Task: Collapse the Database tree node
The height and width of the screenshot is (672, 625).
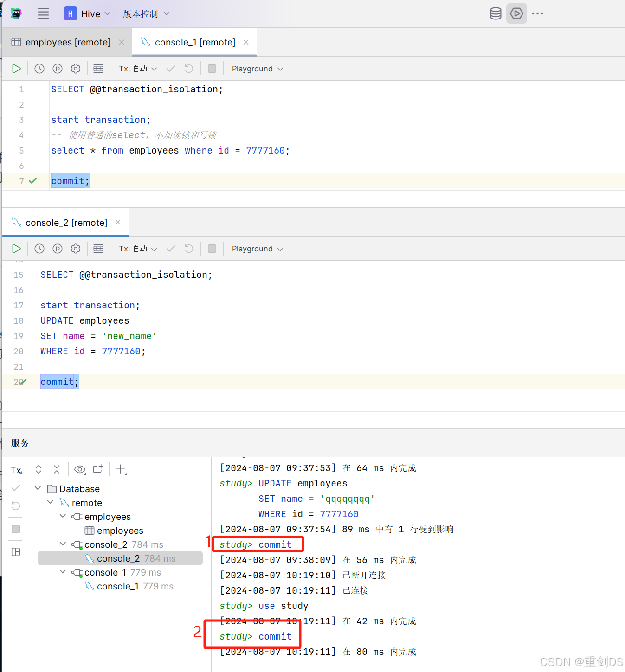Action: [38, 488]
